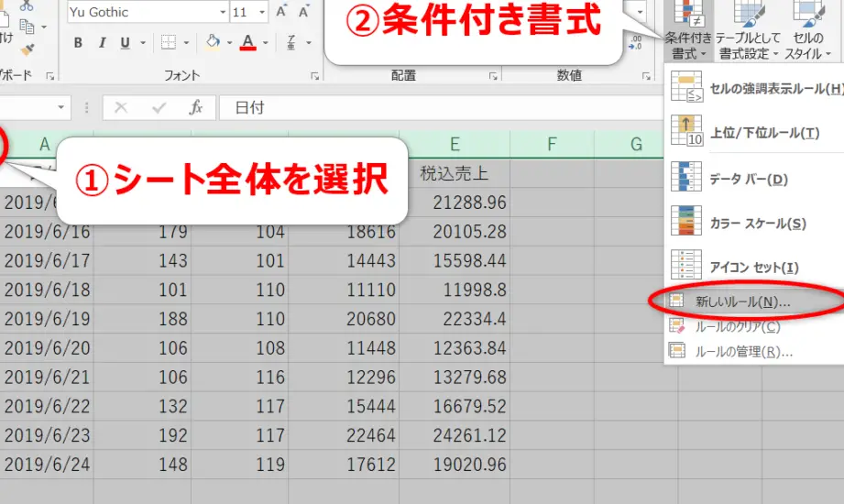Screen dimensions: 844x504
Task: Select 新しいルール(N)... from the menu
Action: pos(742,301)
